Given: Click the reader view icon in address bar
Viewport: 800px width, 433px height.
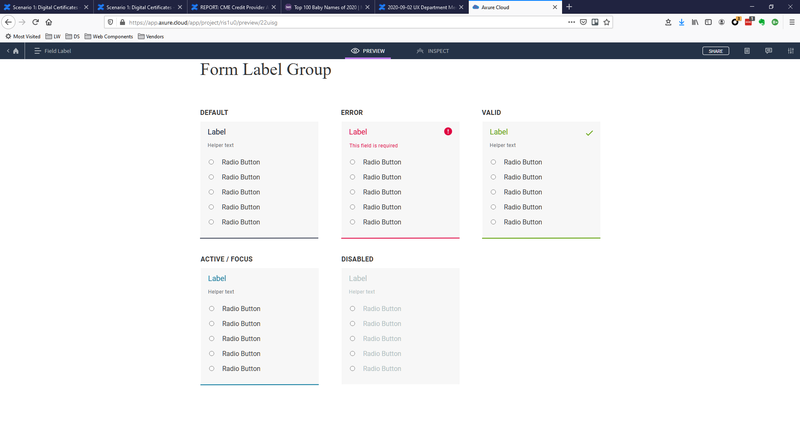Looking at the screenshot, I should 595,22.
